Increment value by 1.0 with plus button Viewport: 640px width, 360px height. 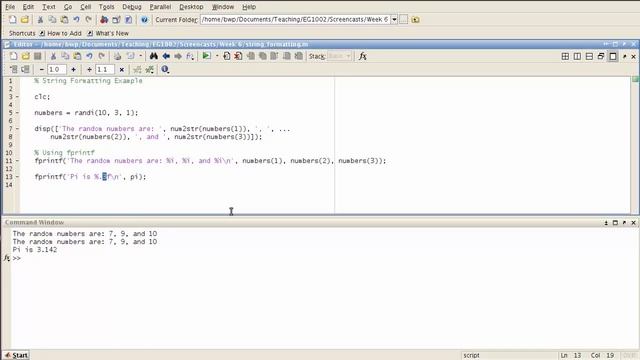[x=73, y=69]
